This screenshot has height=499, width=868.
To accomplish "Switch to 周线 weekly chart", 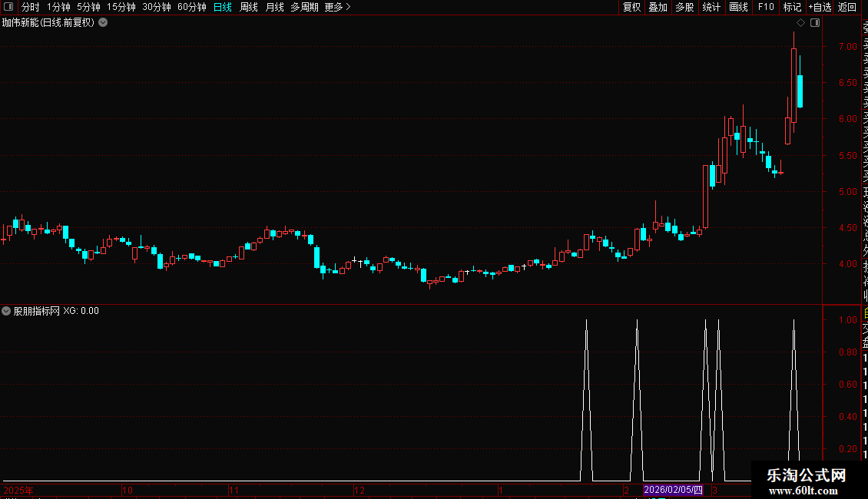I will tap(249, 7).
